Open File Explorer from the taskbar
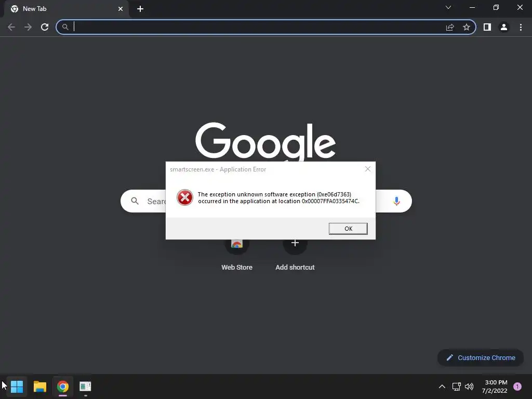This screenshot has height=399, width=532. coord(39,387)
